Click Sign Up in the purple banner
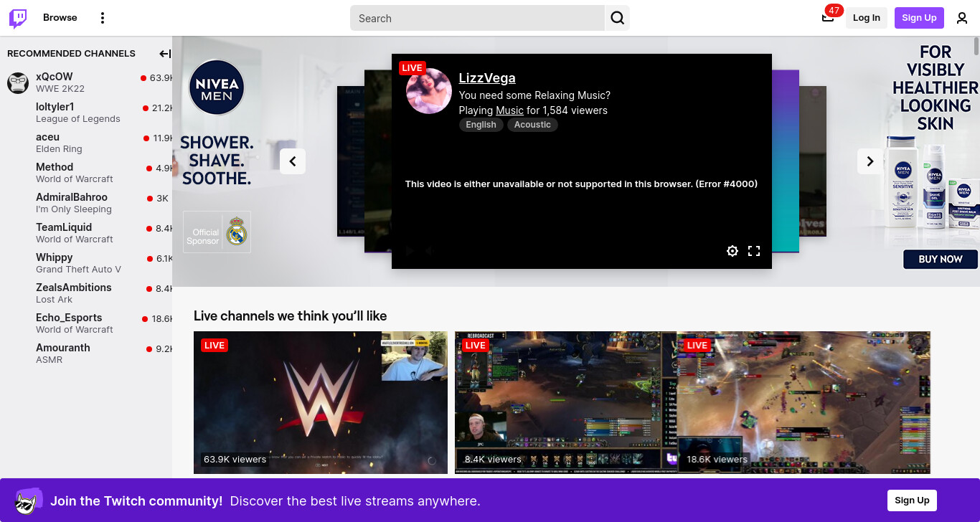This screenshot has height=522, width=980. (912, 500)
